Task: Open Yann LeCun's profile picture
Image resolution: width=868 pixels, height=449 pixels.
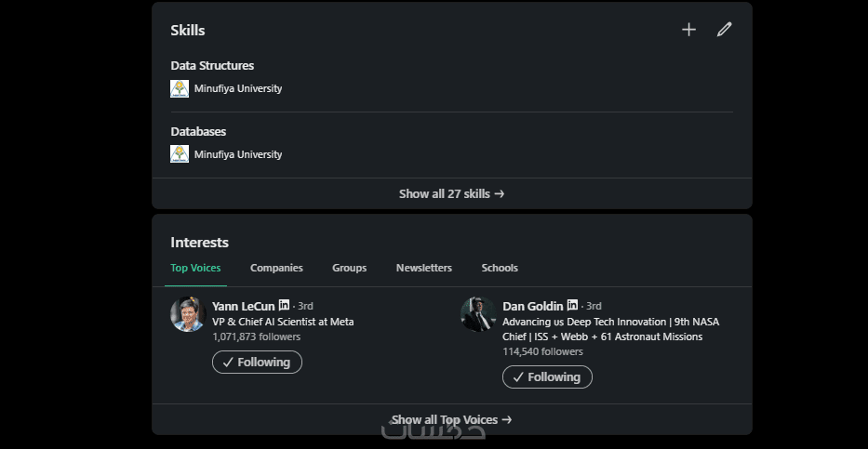Action: tap(187, 314)
